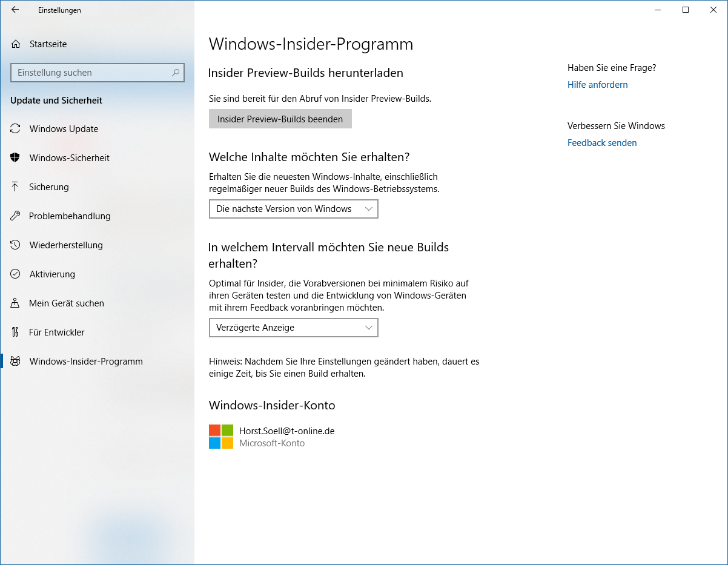
Task: Close the Einstellungen window
Action: coord(713,10)
